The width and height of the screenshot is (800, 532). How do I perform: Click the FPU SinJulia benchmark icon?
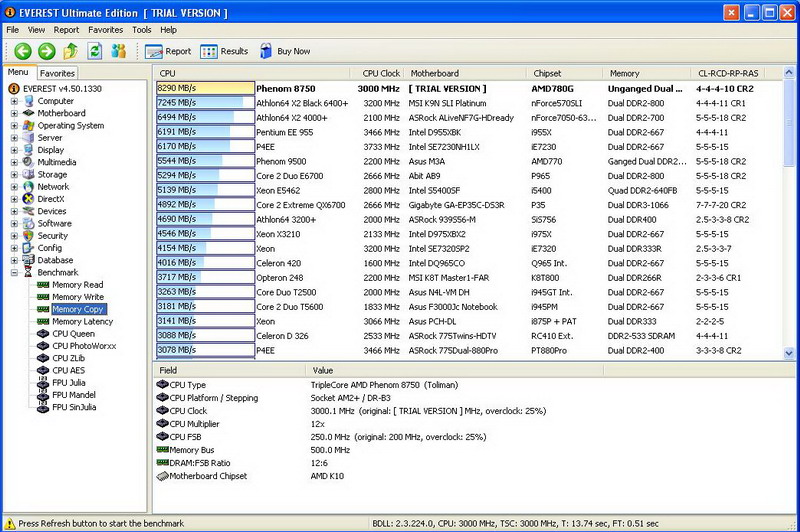43,407
